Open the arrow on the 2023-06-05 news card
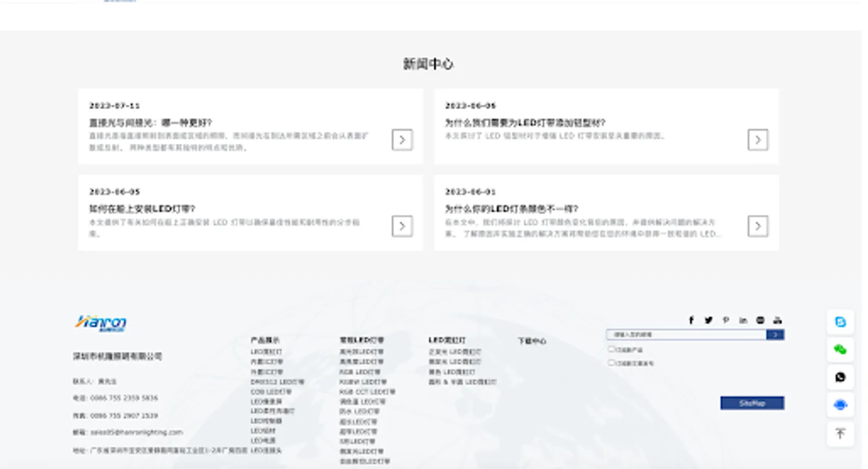The image size is (868, 469). (x=402, y=226)
